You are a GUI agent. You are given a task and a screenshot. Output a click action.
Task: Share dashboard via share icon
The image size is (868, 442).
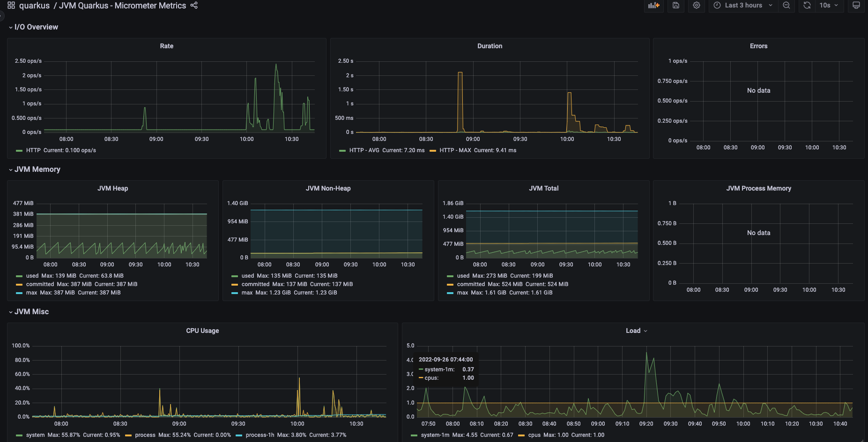tap(194, 6)
